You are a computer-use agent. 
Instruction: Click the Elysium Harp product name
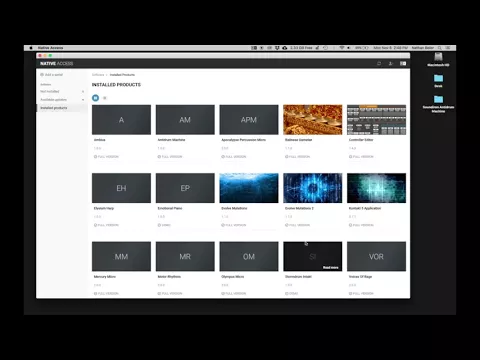coord(104,208)
